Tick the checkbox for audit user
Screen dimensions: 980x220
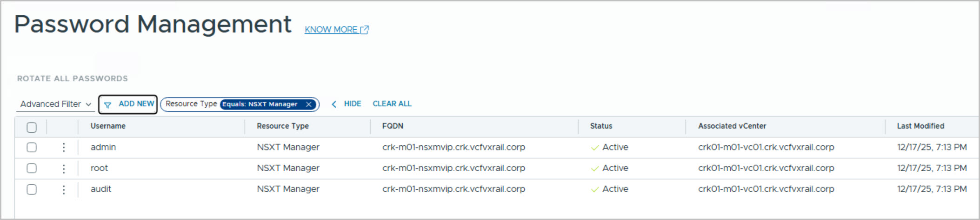pyautogui.click(x=32, y=189)
